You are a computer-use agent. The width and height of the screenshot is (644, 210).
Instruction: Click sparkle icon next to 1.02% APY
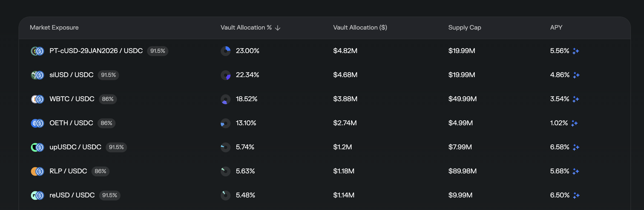tap(574, 123)
